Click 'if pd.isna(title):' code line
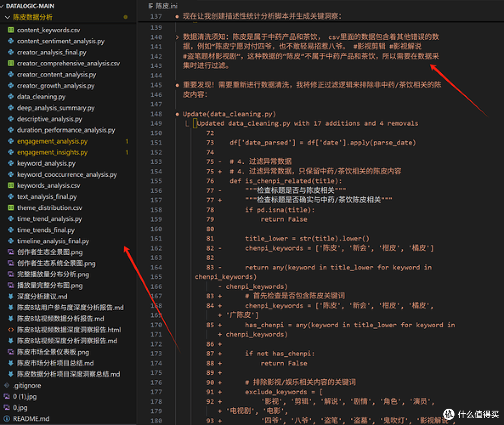 click(280, 210)
